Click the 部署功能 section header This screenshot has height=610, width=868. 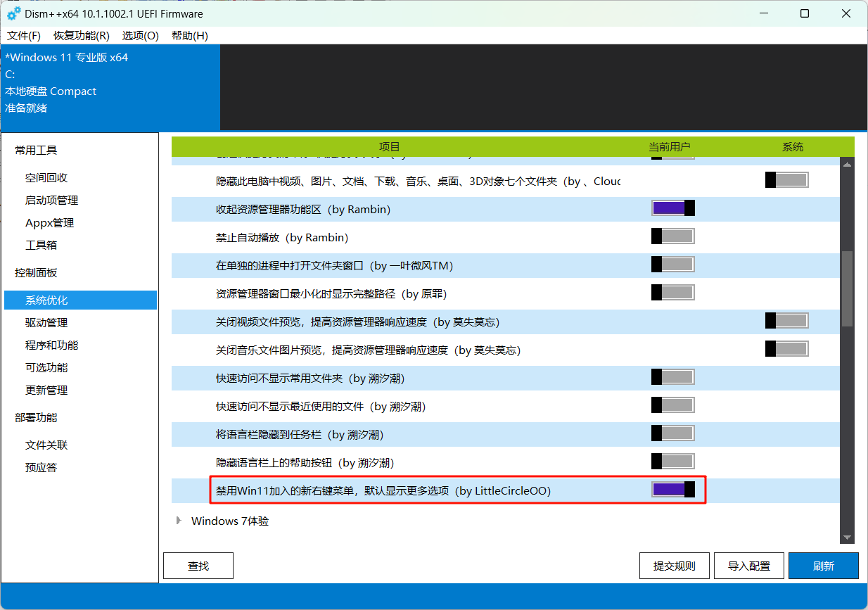coord(36,418)
